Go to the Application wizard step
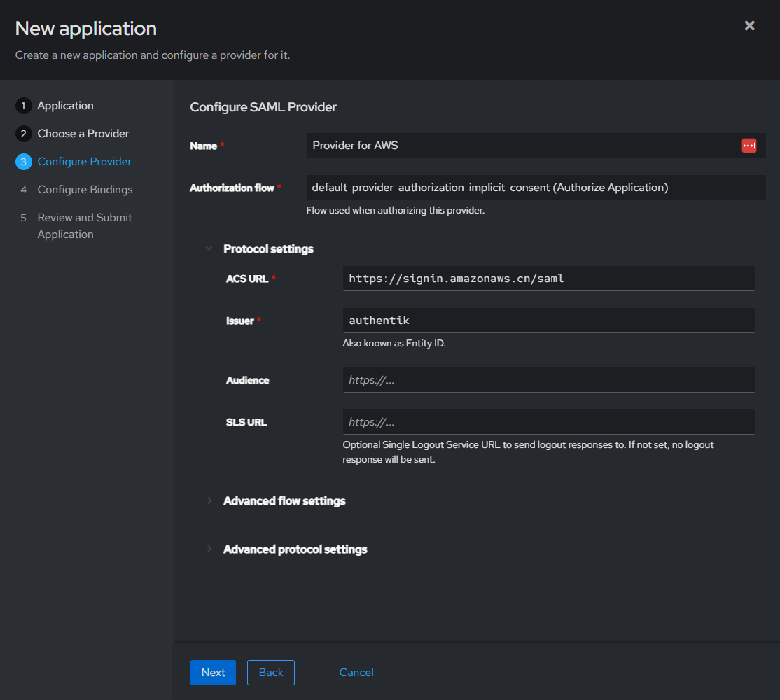The image size is (780, 700). coord(65,106)
